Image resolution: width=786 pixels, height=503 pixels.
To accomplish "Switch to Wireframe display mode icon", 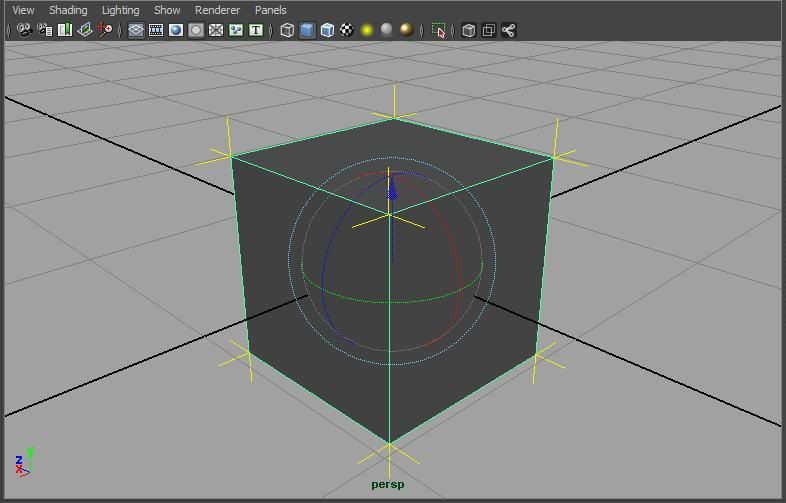I will 287,30.
